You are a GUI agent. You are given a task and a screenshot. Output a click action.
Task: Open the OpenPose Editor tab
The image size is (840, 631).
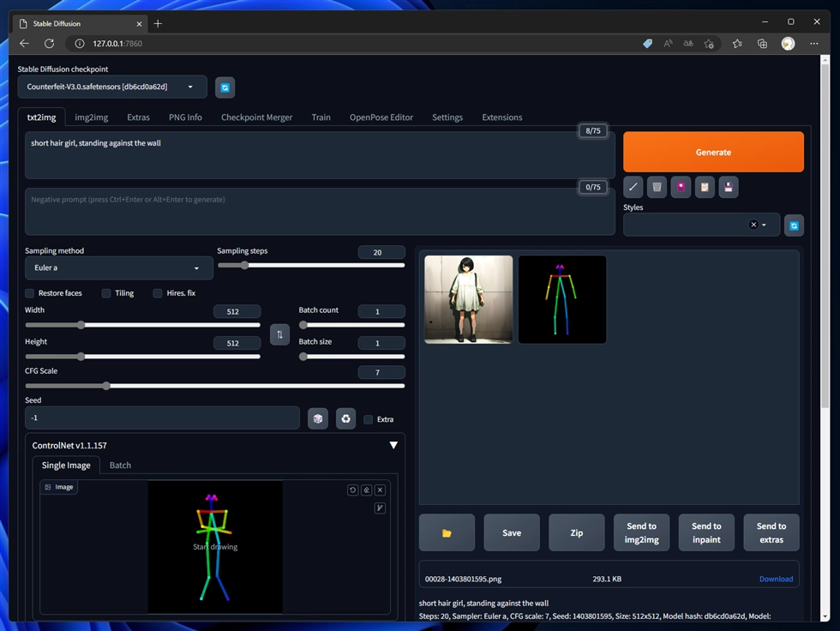381,117
